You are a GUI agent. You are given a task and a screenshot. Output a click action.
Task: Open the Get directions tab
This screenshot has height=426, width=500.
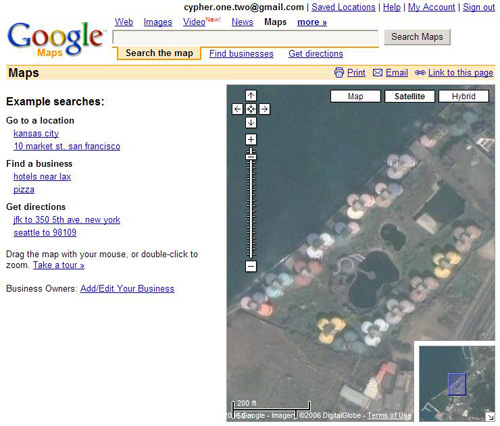(316, 54)
